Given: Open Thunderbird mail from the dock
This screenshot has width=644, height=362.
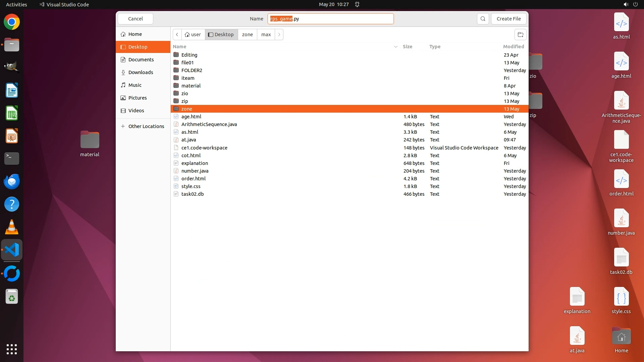Looking at the screenshot, I should pos(12,181).
